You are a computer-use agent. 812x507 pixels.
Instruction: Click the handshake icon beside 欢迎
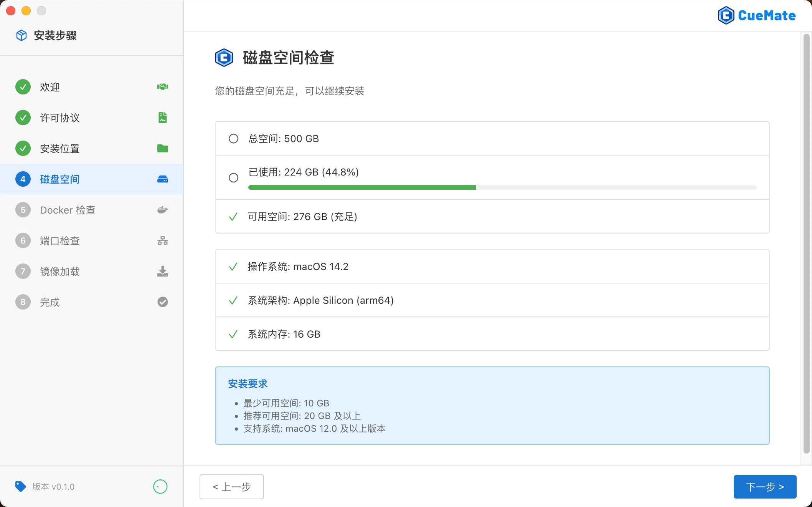pyautogui.click(x=163, y=87)
